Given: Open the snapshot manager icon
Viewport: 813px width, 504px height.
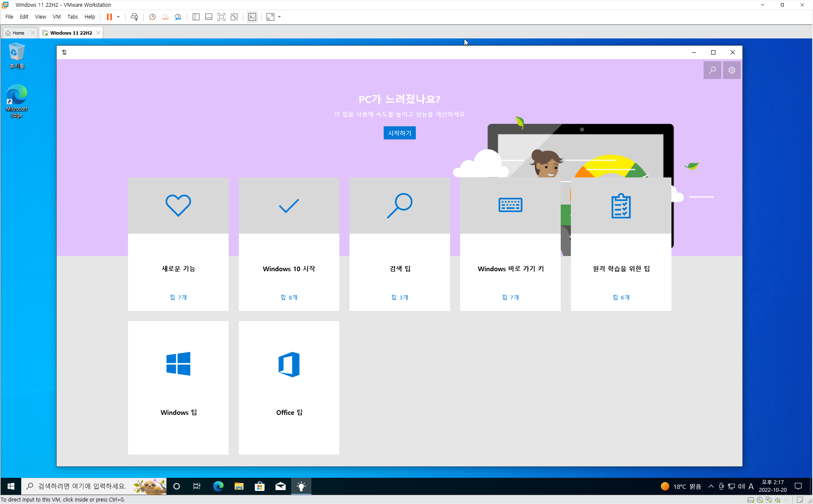Looking at the screenshot, I should (x=178, y=17).
